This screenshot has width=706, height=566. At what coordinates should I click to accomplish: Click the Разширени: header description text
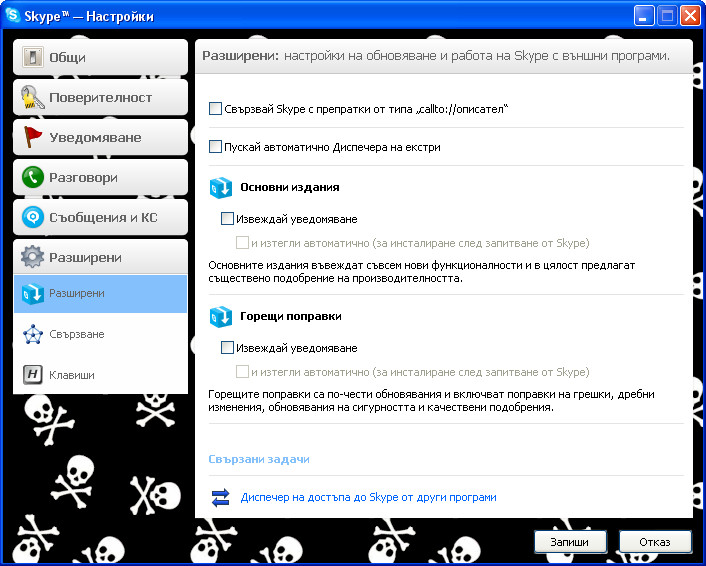436,56
